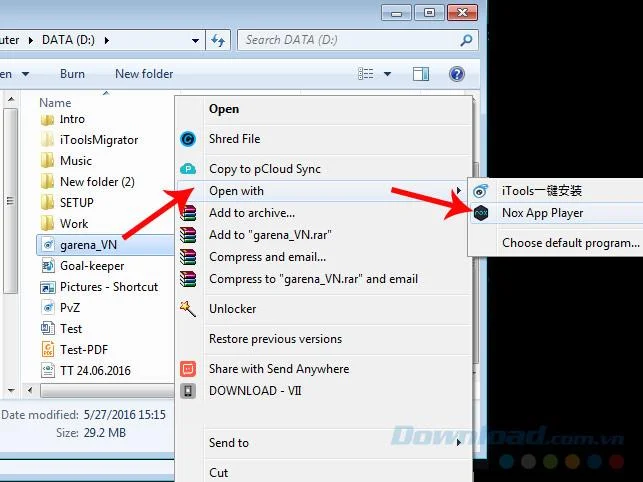Click the pCloud Sync cloud icon
This screenshot has width=643, height=482.
(188, 169)
